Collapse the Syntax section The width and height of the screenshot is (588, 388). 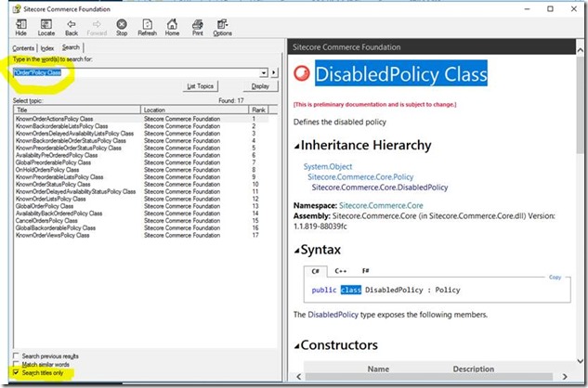(297, 251)
